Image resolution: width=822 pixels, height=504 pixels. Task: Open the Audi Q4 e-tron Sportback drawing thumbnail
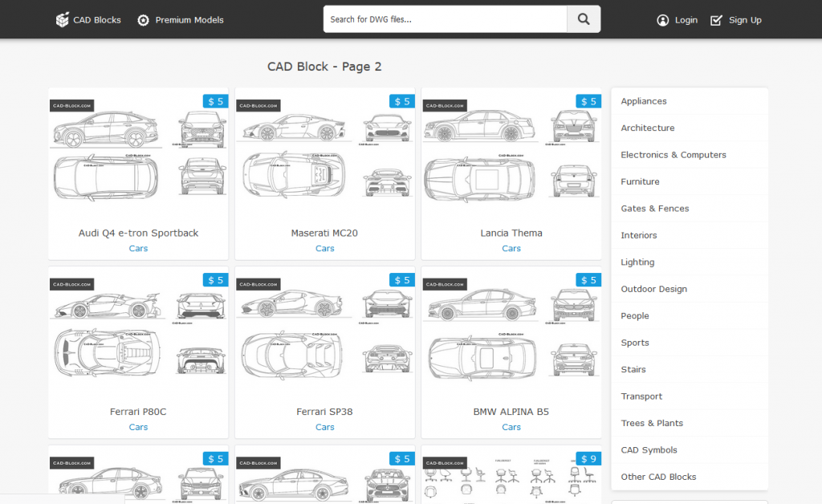138,152
